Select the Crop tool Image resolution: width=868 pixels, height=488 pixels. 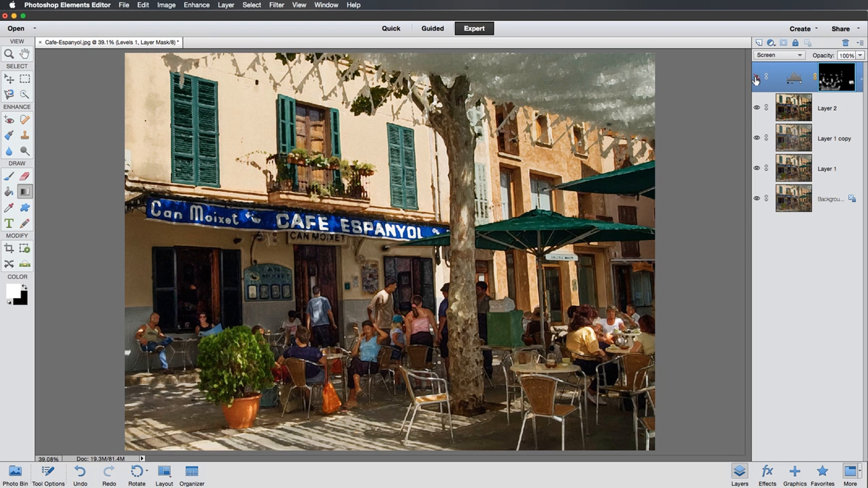9,248
